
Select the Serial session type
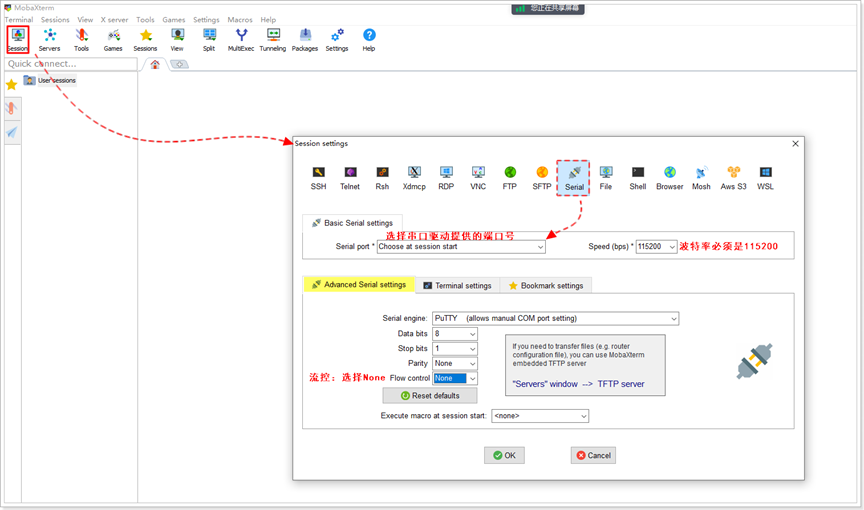(x=574, y=178)
